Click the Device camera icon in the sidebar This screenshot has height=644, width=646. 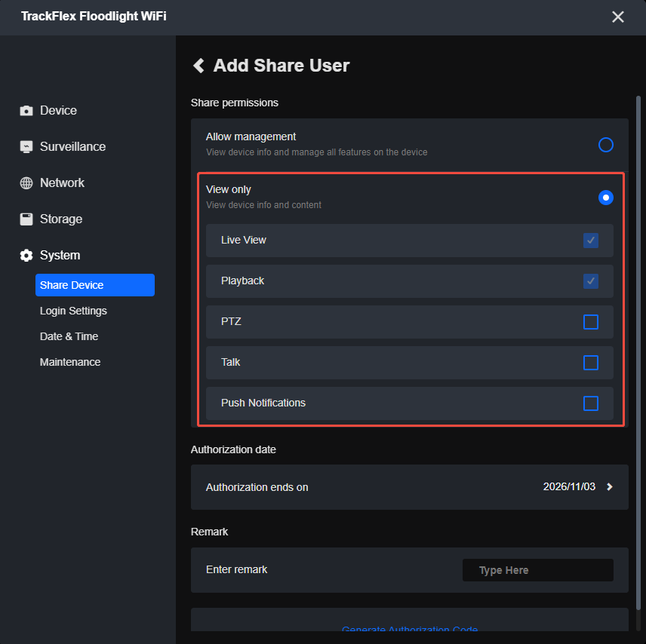26,111
